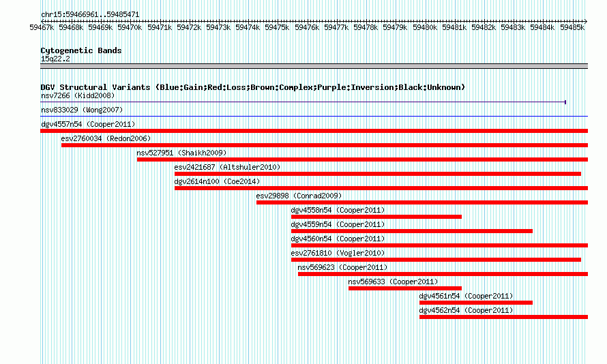Image resolution: width=607 pixels, height=364 pixels.
Task: Select the red bar under esv2761810
Action: [x=436, y=260]
